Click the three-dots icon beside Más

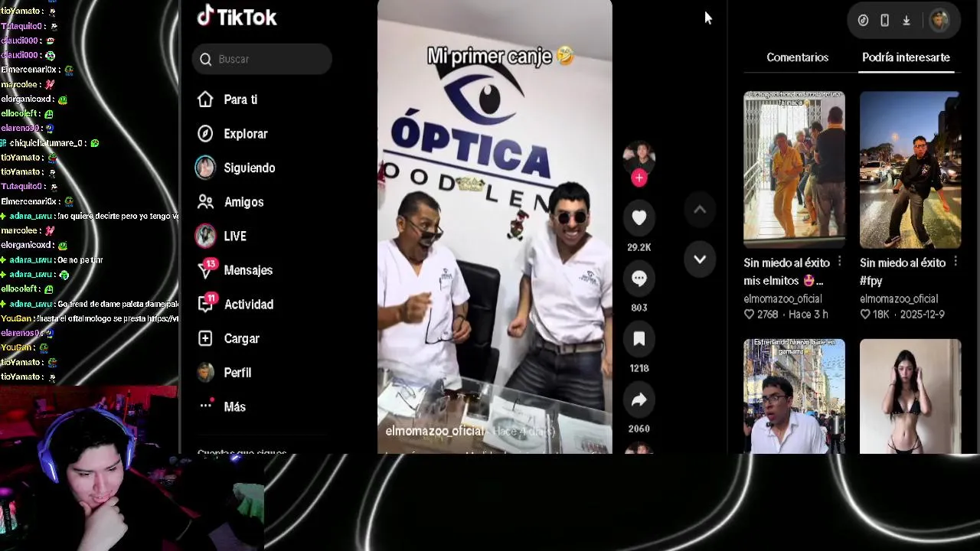pos(205,405)
